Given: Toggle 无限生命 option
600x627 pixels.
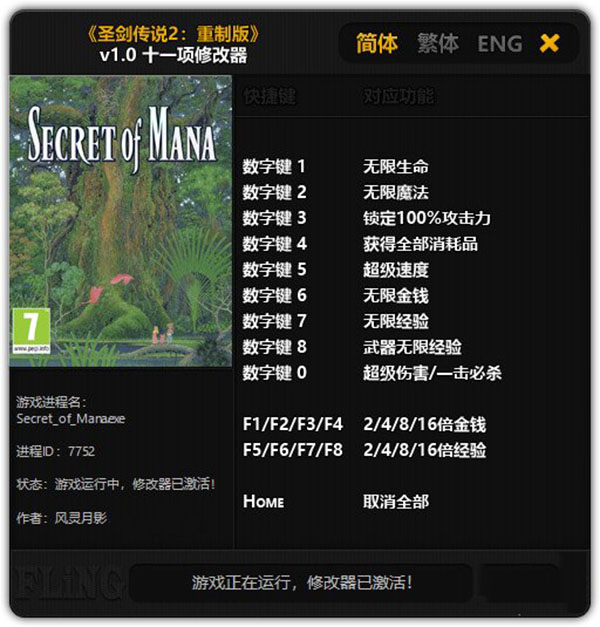Looking at the screenshot, I should pos(396,166).
